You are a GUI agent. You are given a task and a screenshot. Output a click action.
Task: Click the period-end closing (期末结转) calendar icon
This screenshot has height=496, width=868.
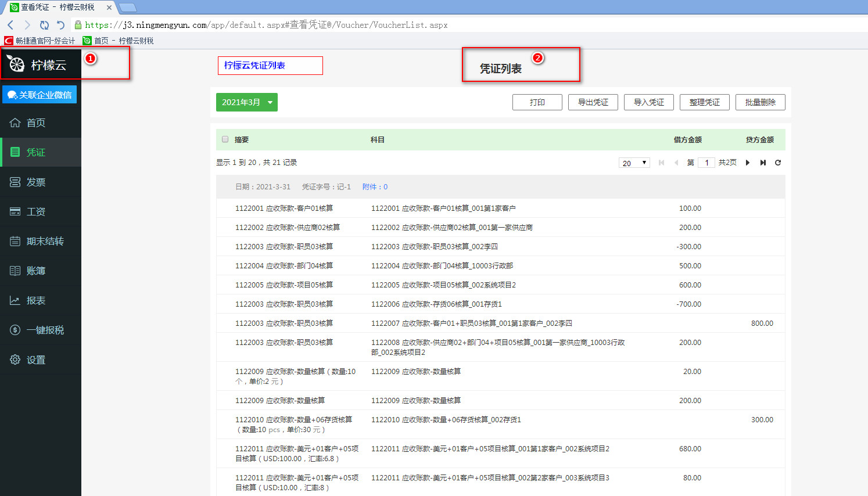coord(15,242)
